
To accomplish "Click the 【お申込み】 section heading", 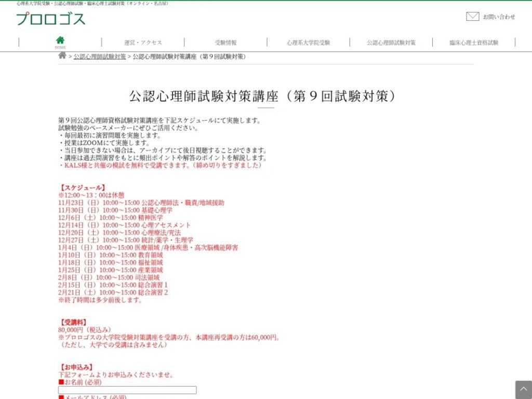I will coord(76,367).
